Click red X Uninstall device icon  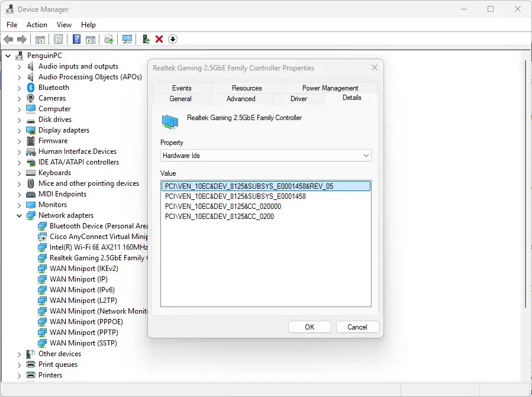point(159,40)
